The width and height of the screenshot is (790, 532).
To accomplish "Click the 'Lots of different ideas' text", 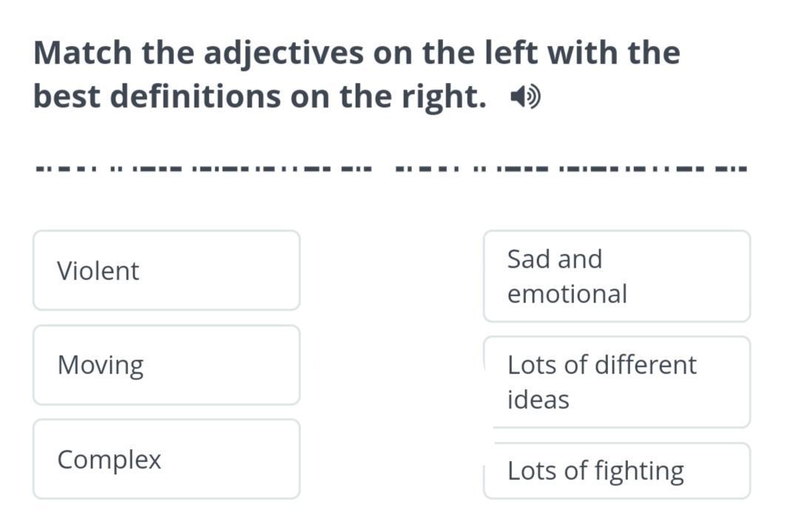I will coord(601,382).
